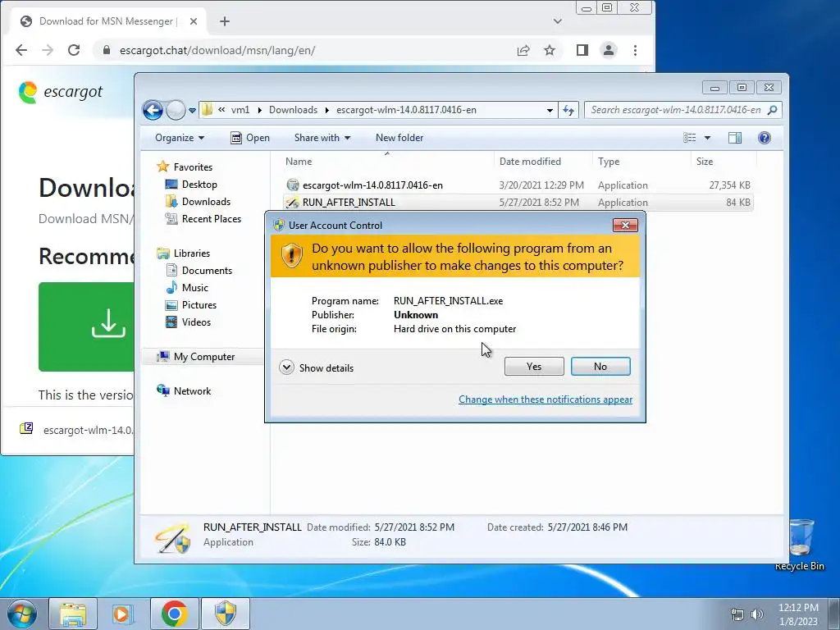The width and height of the screenshot is (840, 630).
Task: Open Chrome tab search chevron
Action: tap(558, 21)
